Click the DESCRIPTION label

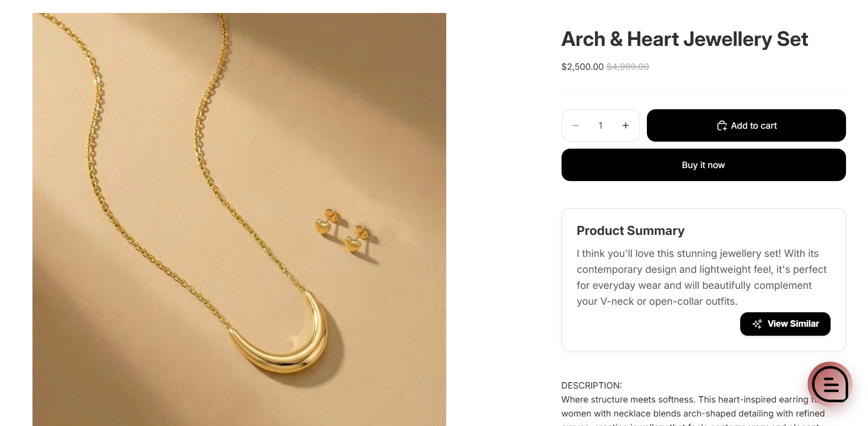click(591, 386)
